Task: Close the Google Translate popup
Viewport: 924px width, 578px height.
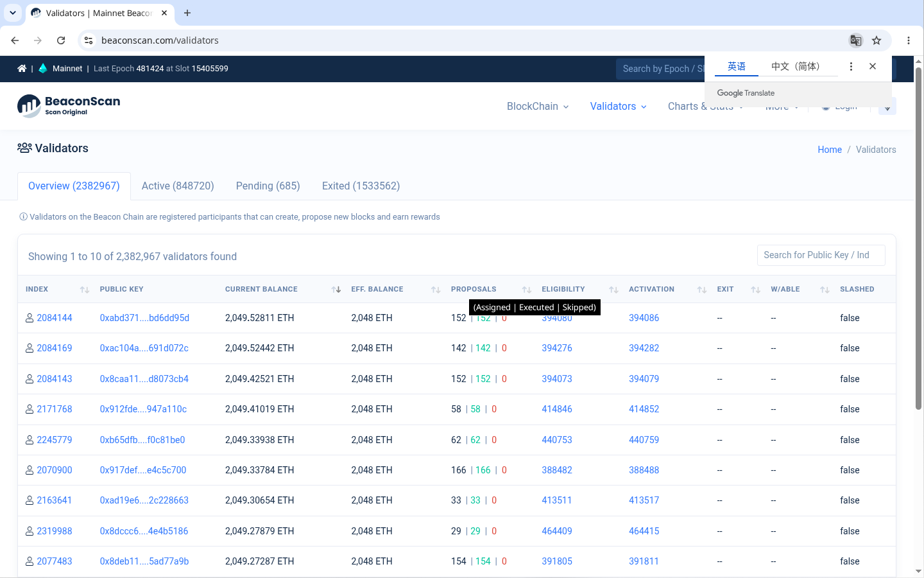Action: click(873, 66)
